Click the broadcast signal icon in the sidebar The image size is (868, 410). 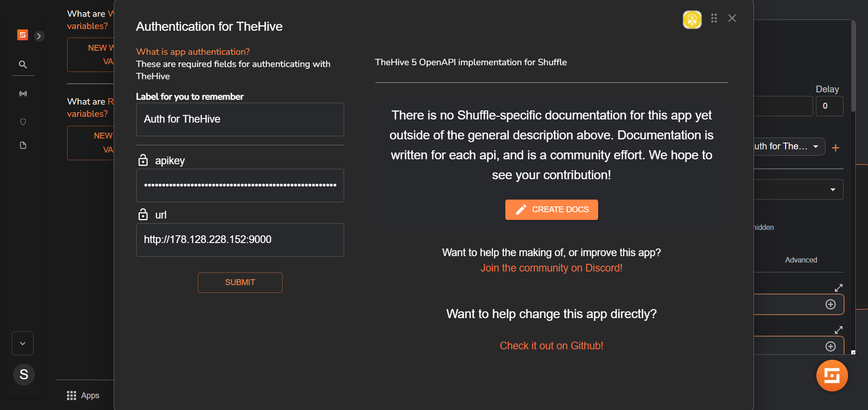click(23, 94)
